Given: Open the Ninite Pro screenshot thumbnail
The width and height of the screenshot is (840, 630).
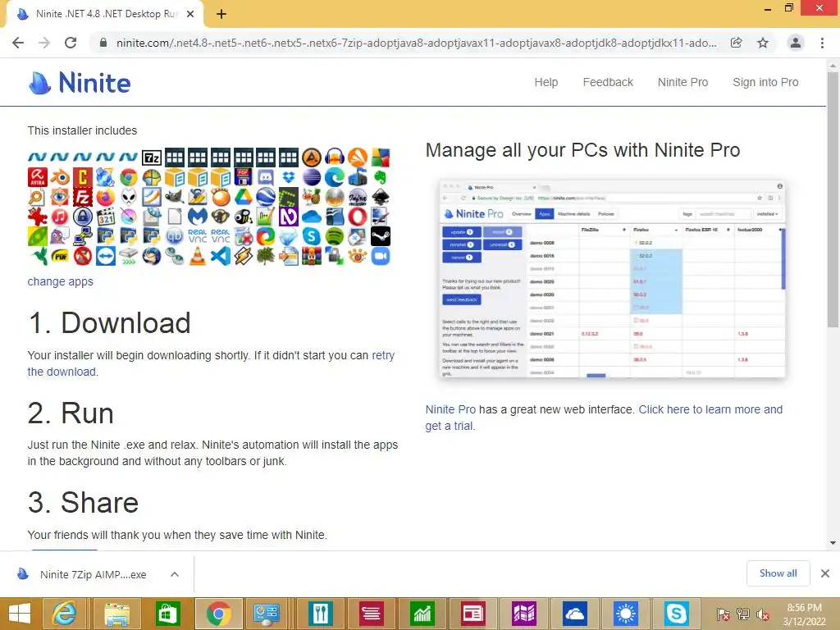Looking at the screenshot, I should [612, 279].
